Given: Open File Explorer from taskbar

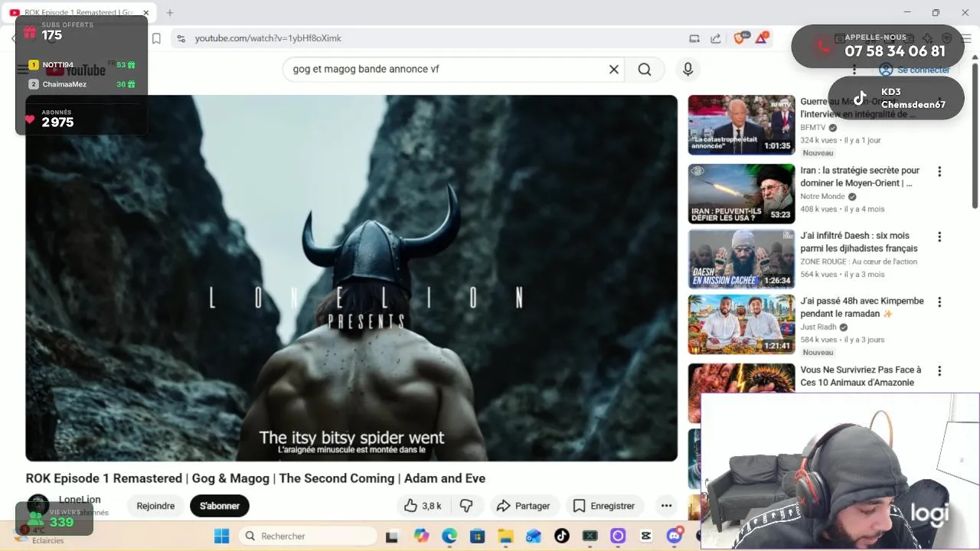Looking at the screenshot, I should (x=505, y=536).
